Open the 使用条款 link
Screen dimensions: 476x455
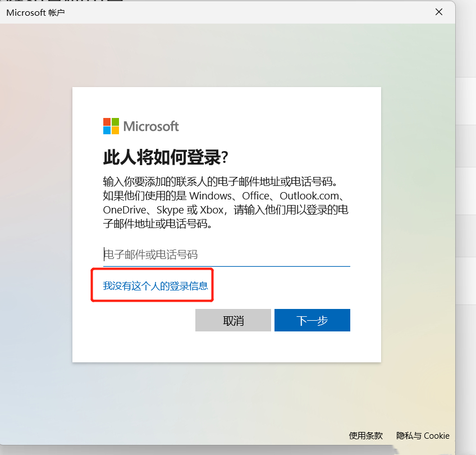click(366, 435)
